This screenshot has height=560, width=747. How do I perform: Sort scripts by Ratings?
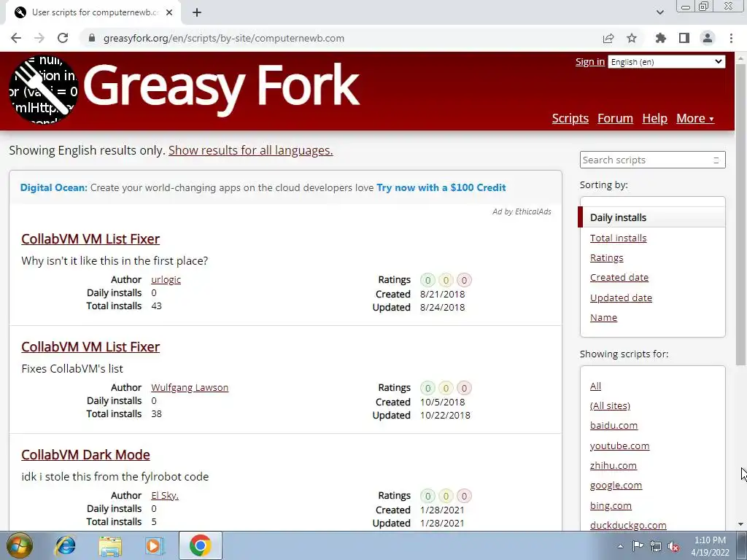click(606, 257)
